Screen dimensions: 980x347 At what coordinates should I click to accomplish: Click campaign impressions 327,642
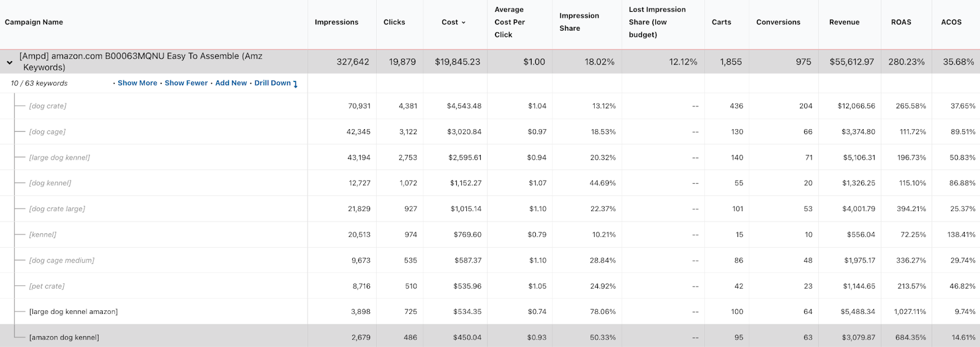(353, 62)
